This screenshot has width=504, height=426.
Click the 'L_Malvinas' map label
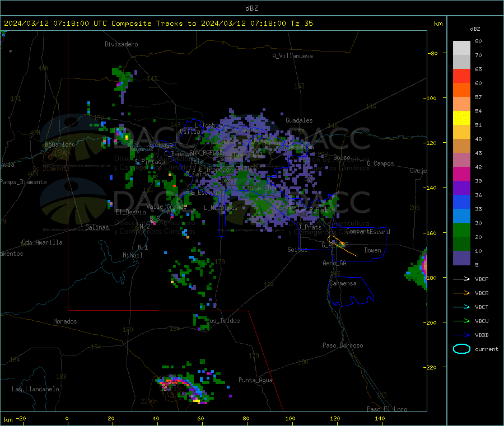point(221,208)
